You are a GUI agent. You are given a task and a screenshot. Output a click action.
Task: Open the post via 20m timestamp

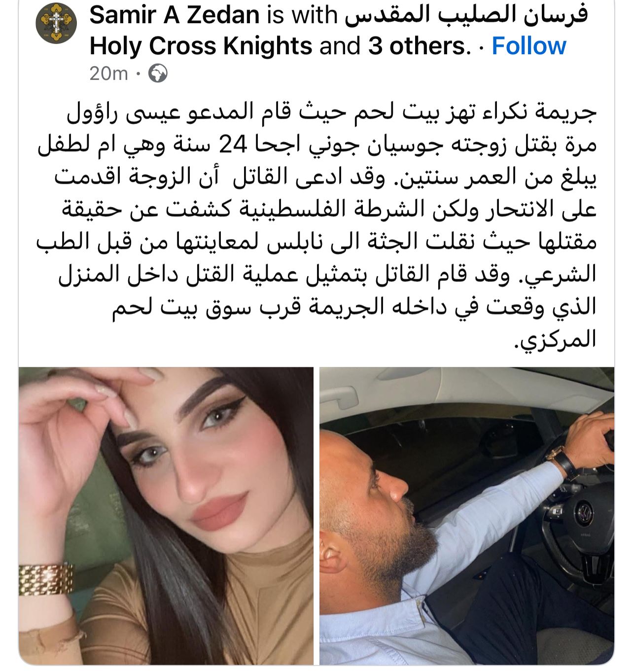point(108,73)
